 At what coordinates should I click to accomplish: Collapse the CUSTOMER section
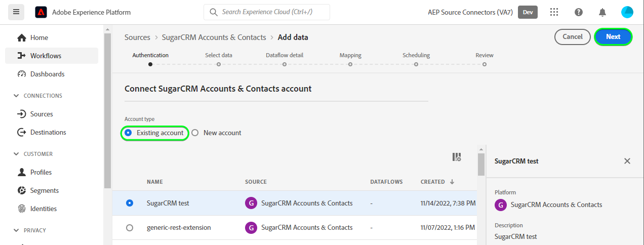[x=16, y=154]
